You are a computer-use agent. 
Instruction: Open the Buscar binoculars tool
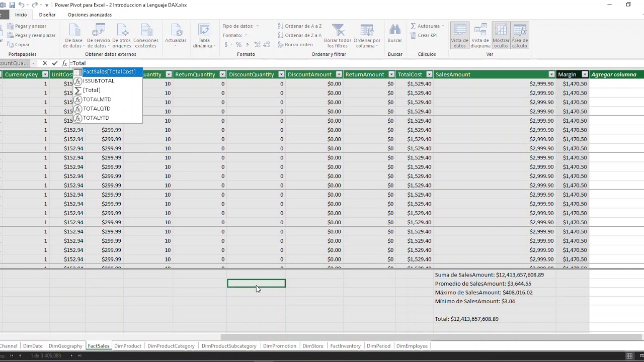(x=395, y=34)
